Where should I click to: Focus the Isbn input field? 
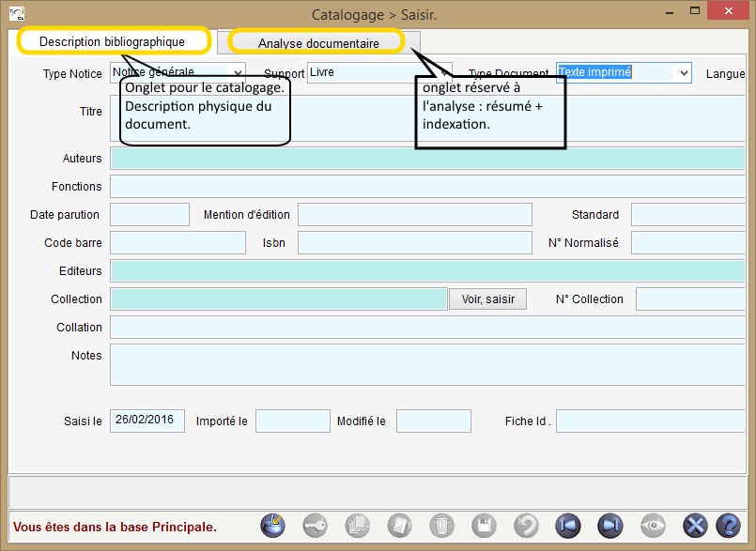pyautogui.click(x=414, y=243)
